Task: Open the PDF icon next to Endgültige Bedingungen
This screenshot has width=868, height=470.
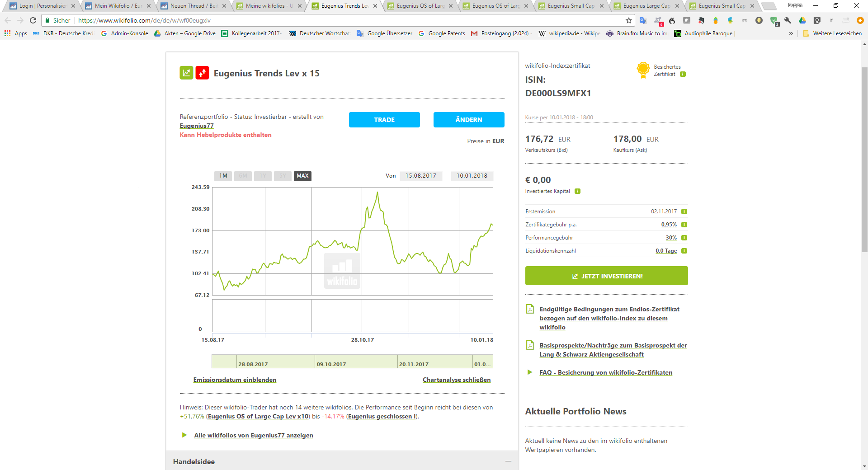Action: [530, 309]
